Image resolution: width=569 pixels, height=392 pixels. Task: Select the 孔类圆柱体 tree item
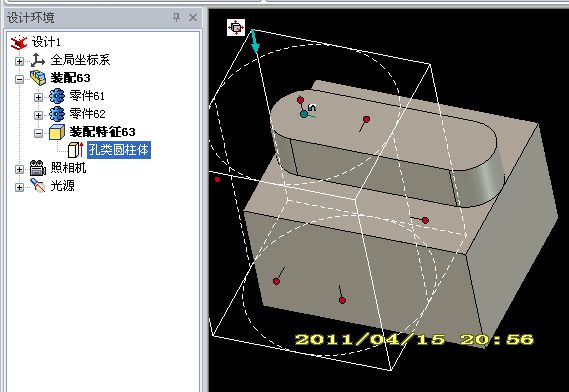pos(119,150)
